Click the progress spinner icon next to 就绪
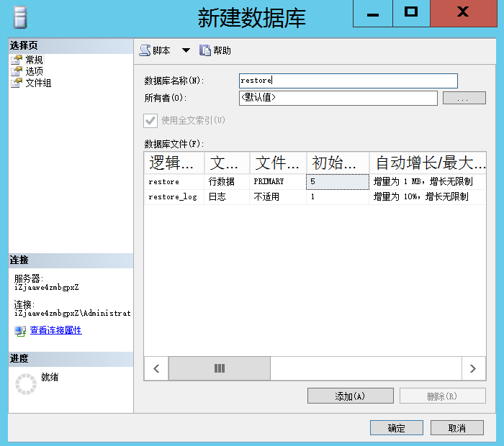The width and height of the screenshot is (504, 446). point(26,384)
